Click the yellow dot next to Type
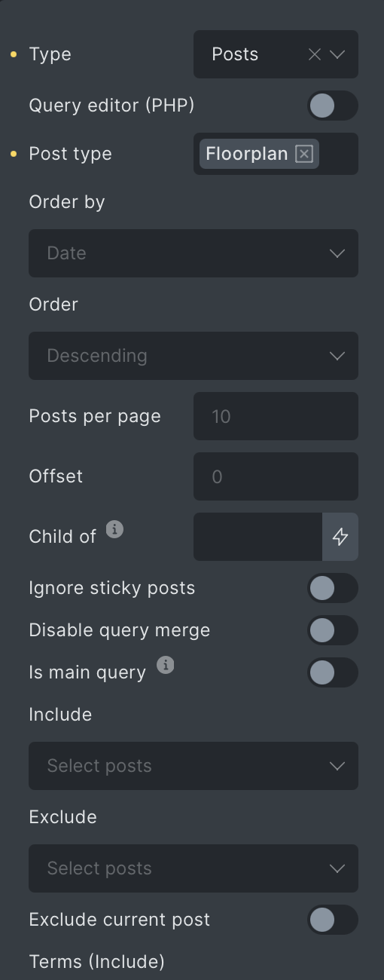Image resolution: width=384 pixels, height=980 pixels. (14, 54)
